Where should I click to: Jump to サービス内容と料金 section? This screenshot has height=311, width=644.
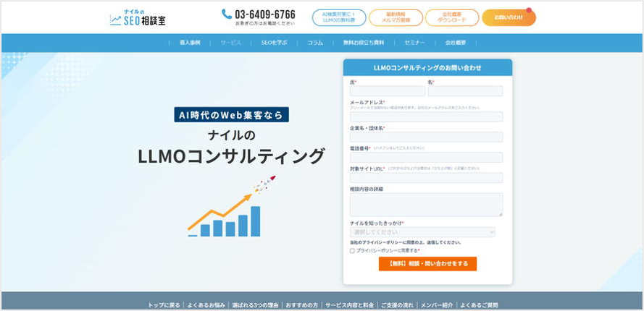tap(349, 305)
